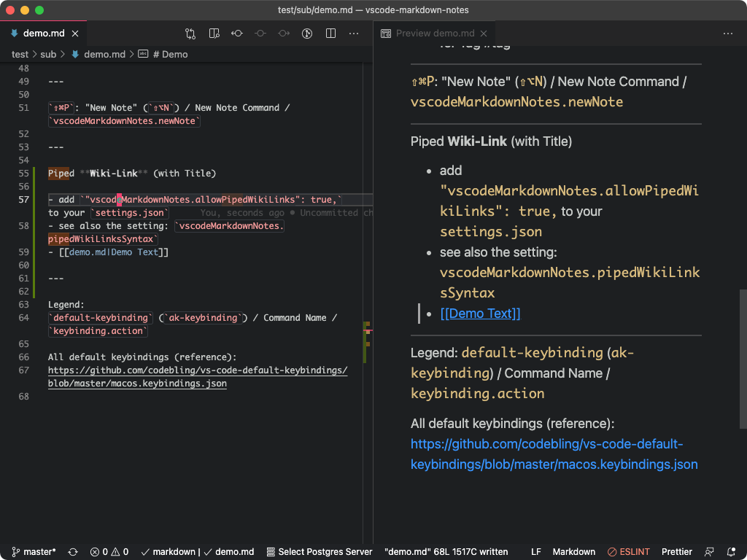Split the editor right
This screenshot has height=560, width=747.
[330, 34]
